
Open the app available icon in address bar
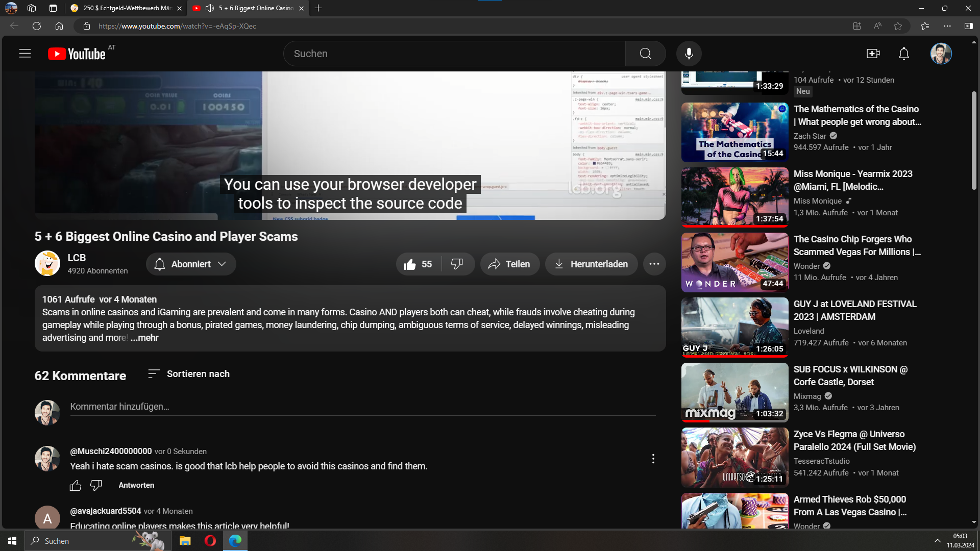click(x=857, y=26)
